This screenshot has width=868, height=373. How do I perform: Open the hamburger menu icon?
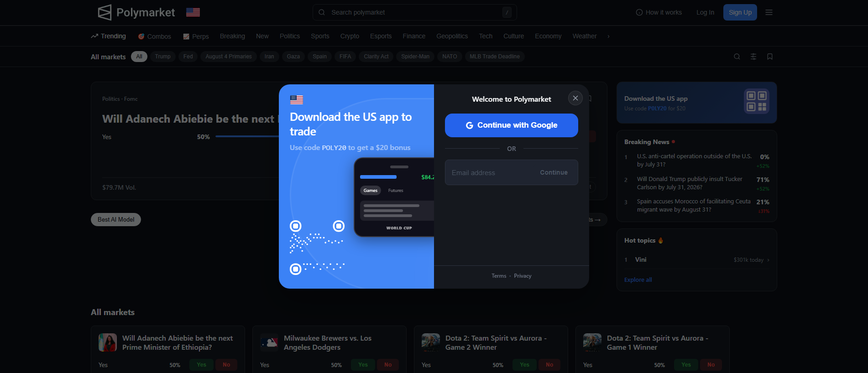[x=769, y=12]
